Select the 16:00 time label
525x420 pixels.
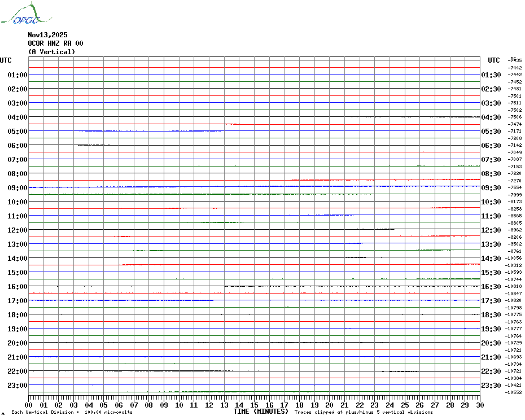17,287
